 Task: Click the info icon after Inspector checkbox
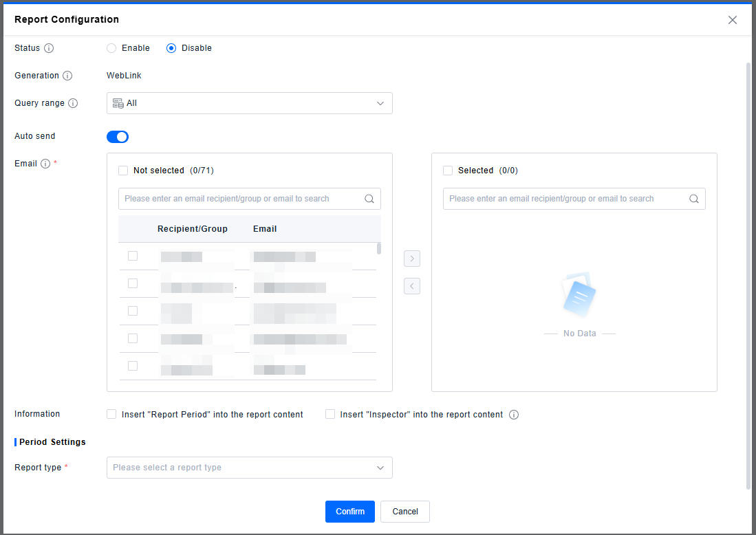[513, 415]
